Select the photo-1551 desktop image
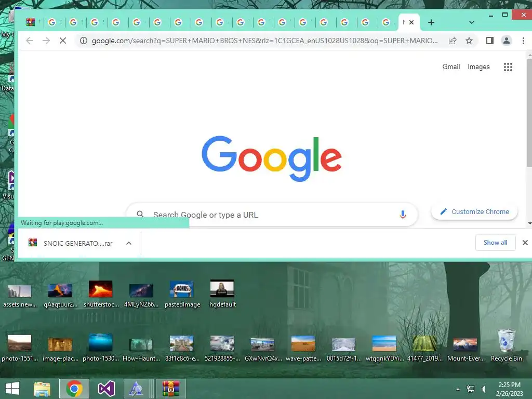The height and width of the screenshot is (399, 532). tap(20, 349)
